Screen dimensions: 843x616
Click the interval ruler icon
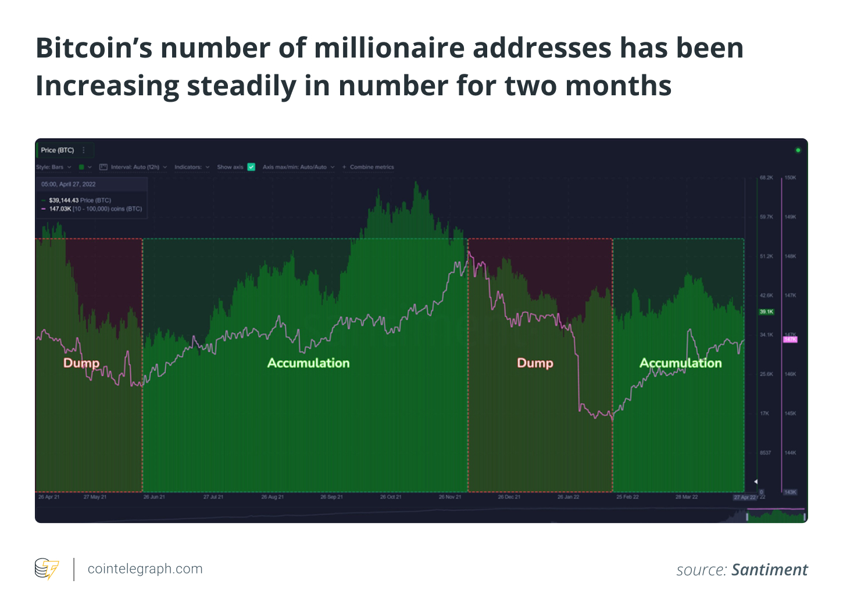coord(103,167)
